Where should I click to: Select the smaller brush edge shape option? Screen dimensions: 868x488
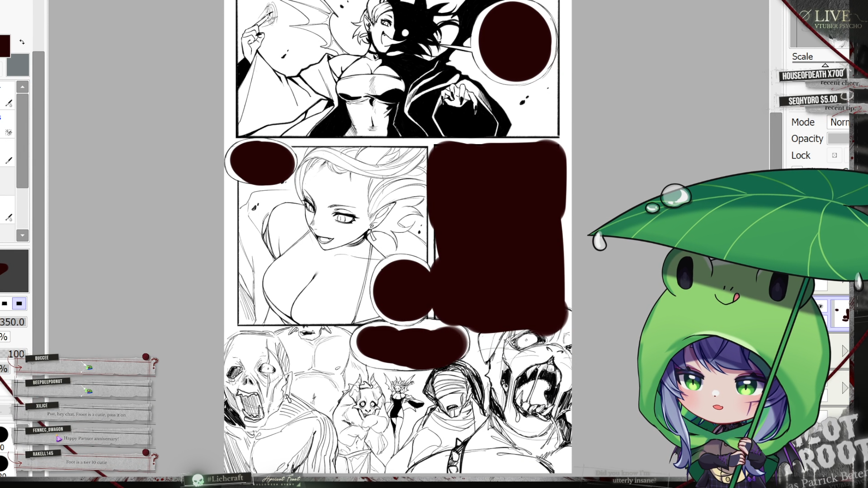coord(5,304)
